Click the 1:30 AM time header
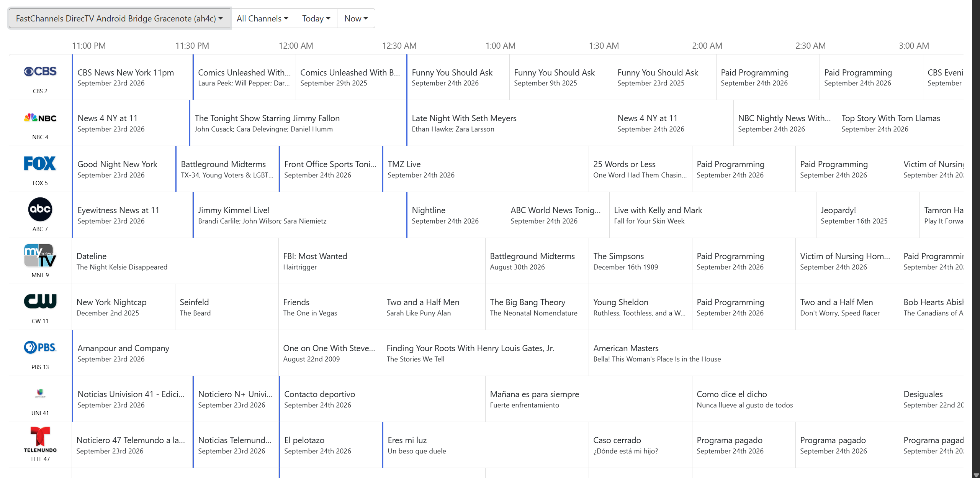The height and width of the screenshot is (478, 980). [604, 46]
